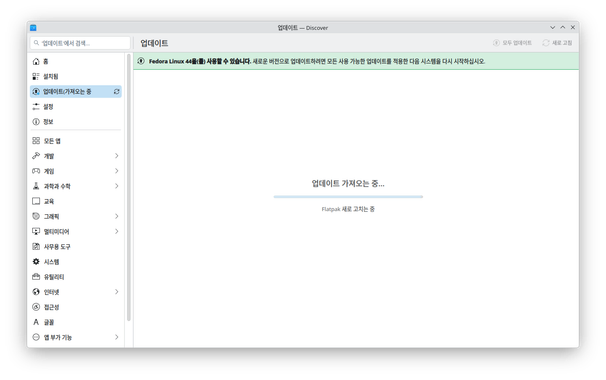The height and width of the screenshot is (380, 606).
Task: Click the 게임 gamepad icon
Action: coord(36,171)
